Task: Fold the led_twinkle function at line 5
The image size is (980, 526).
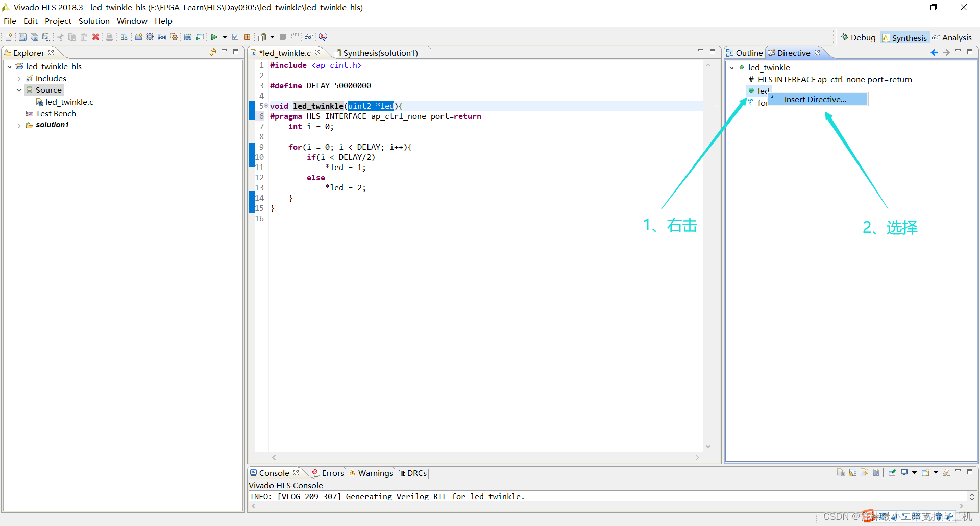Action: pos(266,106)
